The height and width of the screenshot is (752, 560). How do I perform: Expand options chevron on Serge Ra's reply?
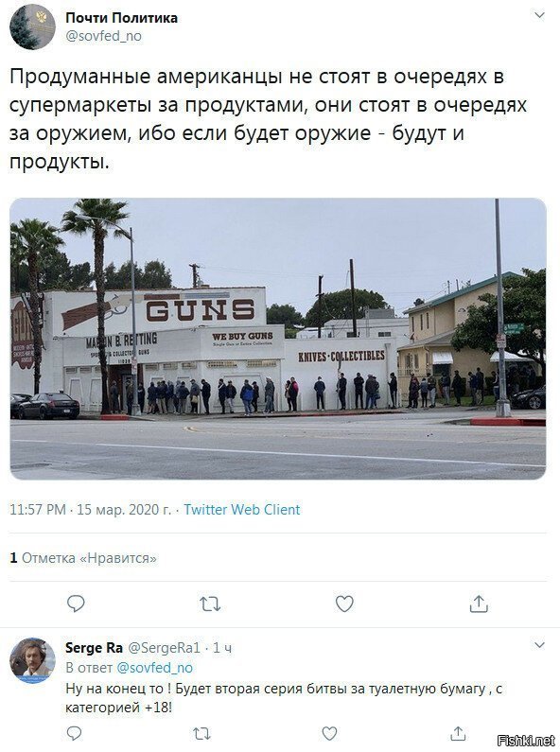pos(539,644)
